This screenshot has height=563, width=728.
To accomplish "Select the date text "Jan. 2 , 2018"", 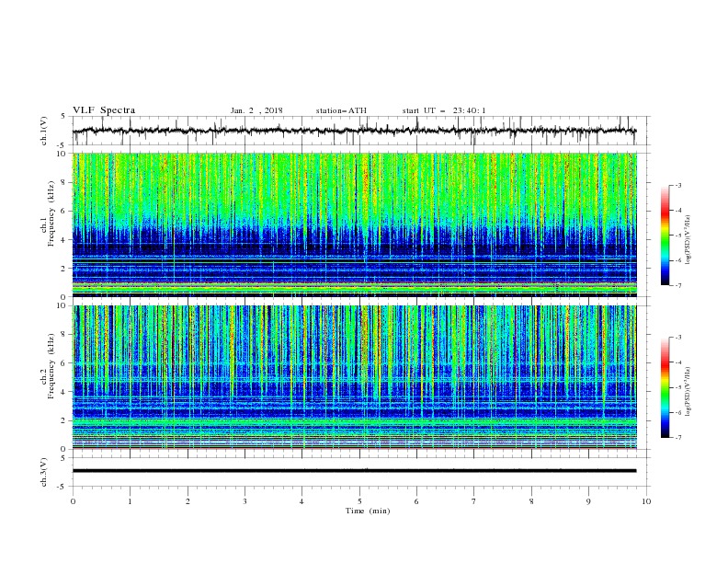I will (x=256, y=110).
